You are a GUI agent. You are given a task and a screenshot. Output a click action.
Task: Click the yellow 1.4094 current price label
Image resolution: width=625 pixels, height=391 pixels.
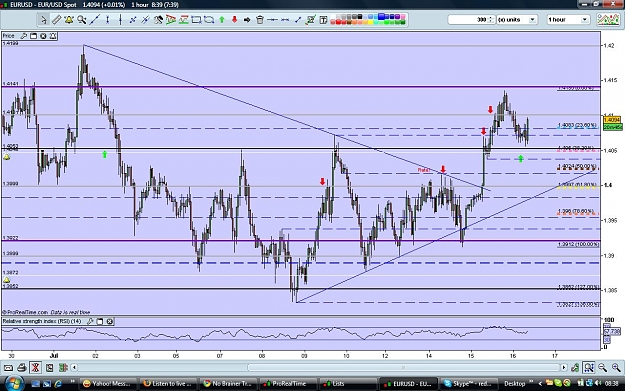coord(612,120)
